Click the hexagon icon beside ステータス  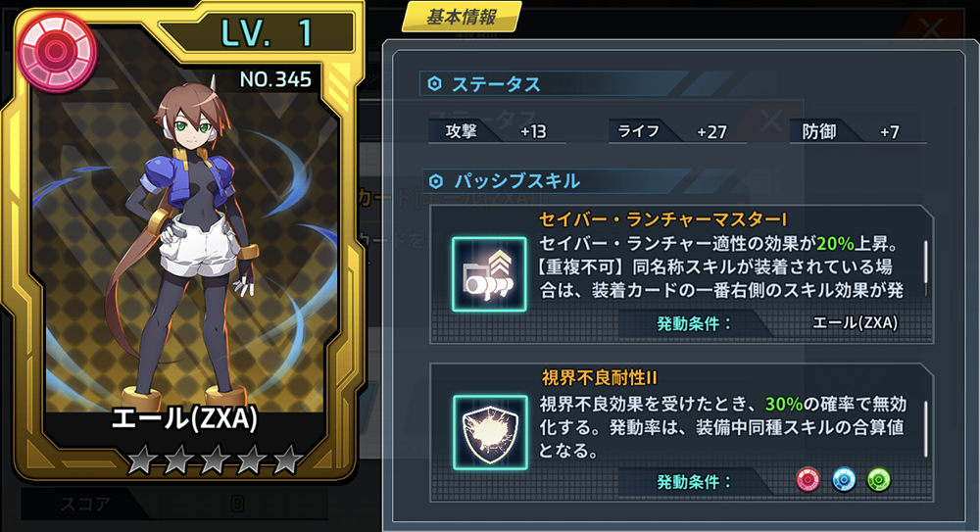click(435, 84)
